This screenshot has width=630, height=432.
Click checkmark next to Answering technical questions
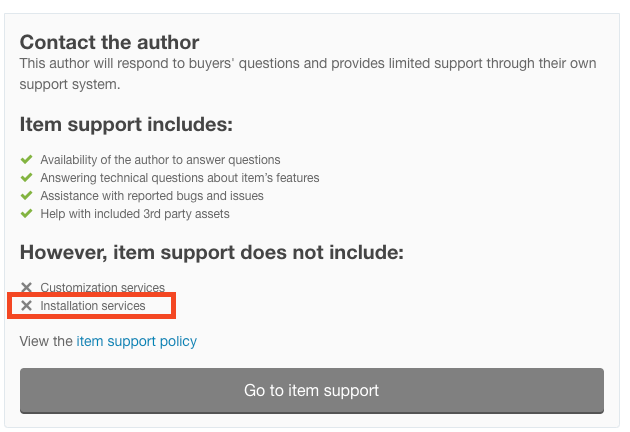click(x=27, y=177)
